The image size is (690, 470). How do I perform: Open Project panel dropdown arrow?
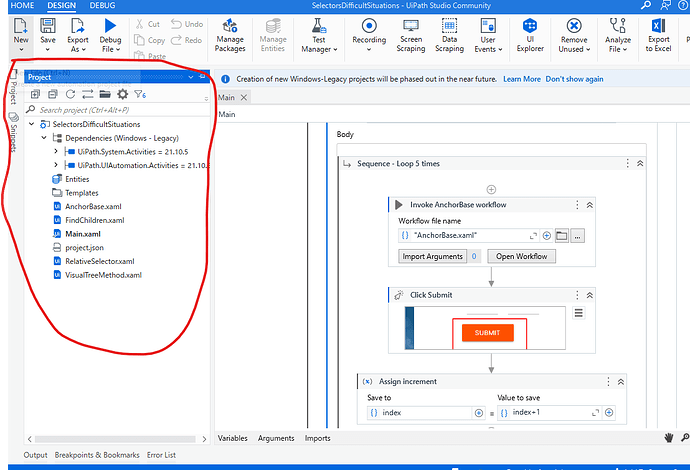click(191, 77)
